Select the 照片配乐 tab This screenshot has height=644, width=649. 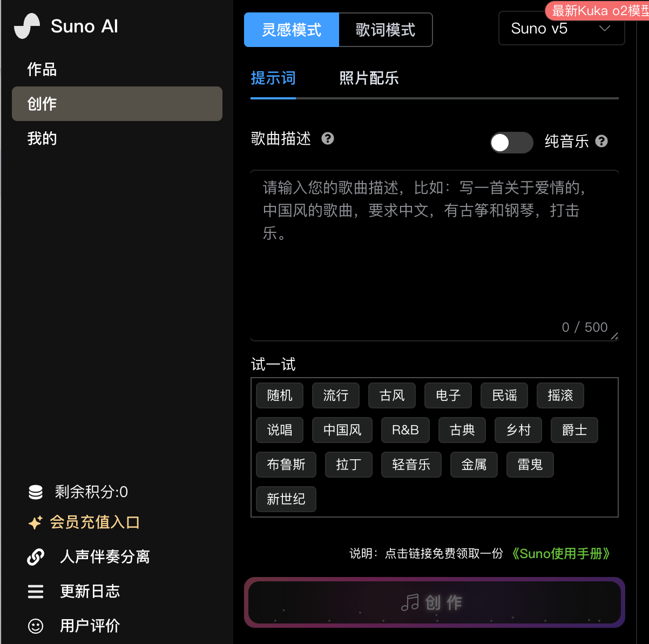(x=369, y=78)
